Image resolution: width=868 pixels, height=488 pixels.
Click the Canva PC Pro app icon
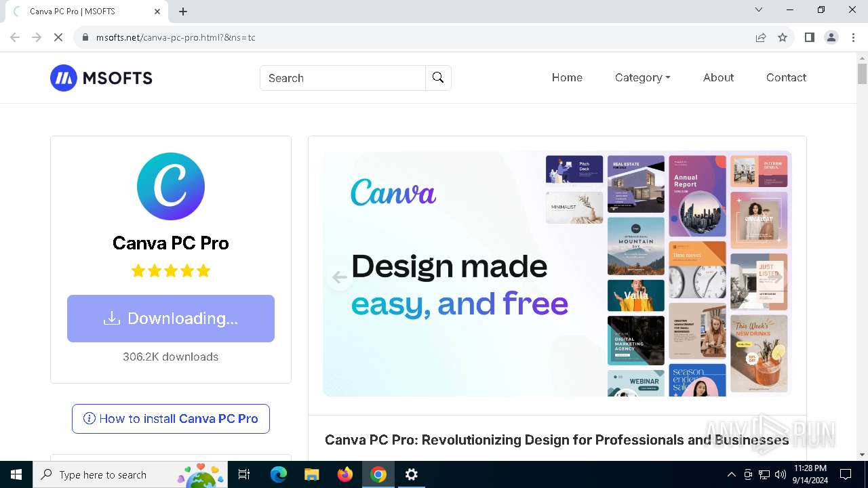click(x=171, y=186)
